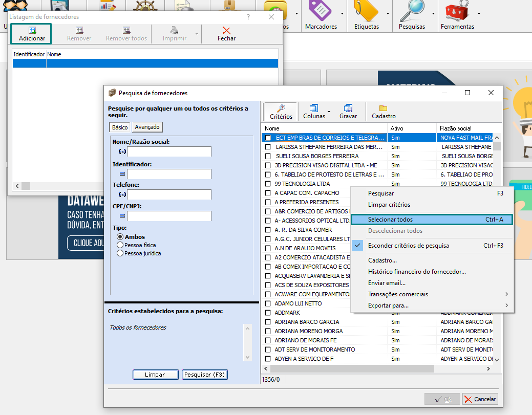Click the Cancelar button

point(480,399)
